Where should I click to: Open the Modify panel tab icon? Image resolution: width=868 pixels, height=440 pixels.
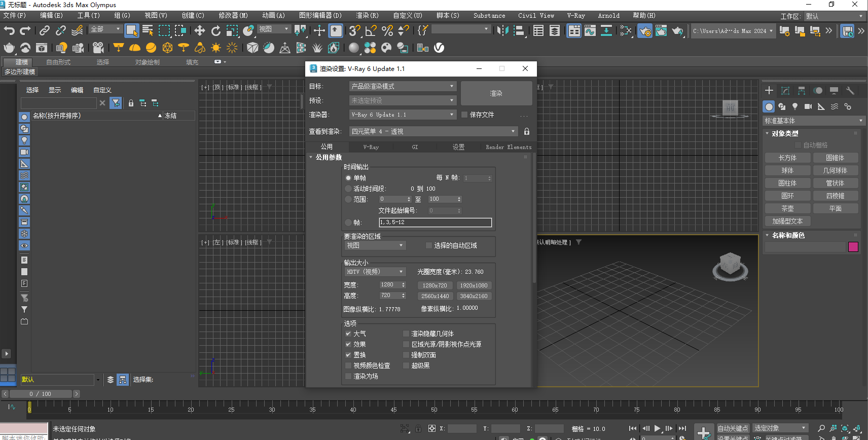coord(785,91)
